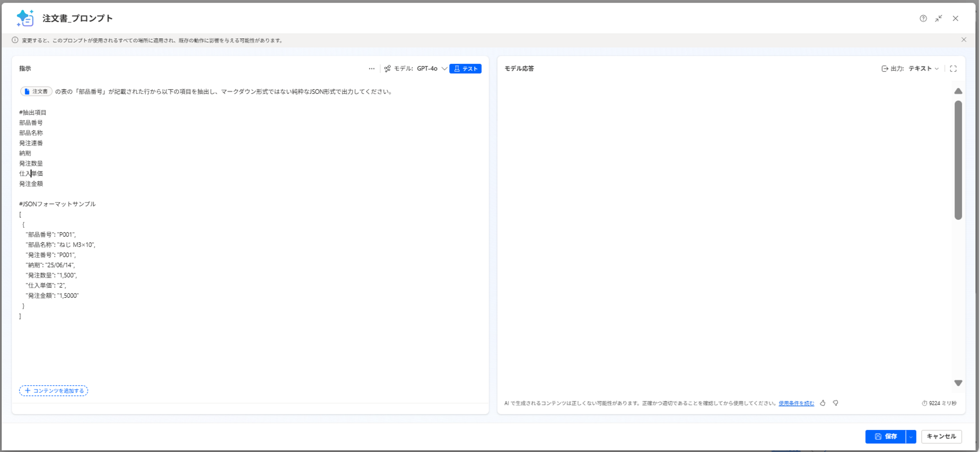The image size is (980, 452).
Task: Click the 発注数量 extraction item line
Action: (x=31, y=164)
